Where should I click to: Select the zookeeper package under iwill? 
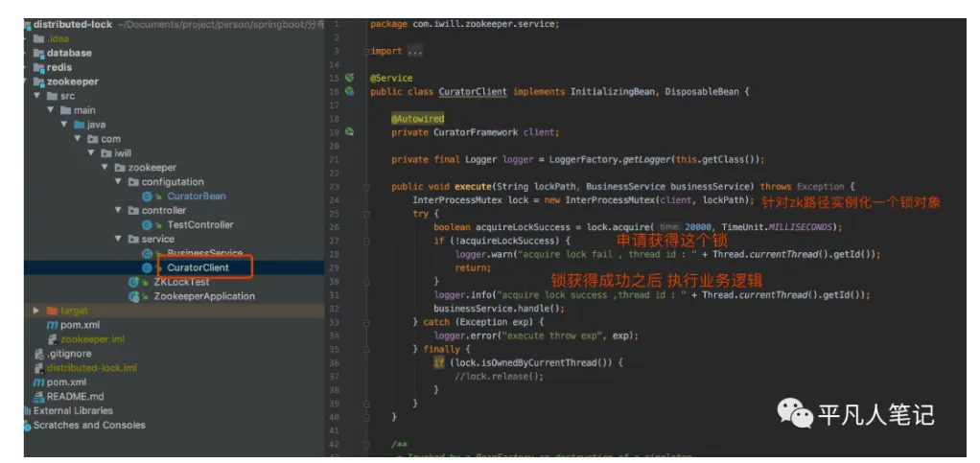point(152,168)
